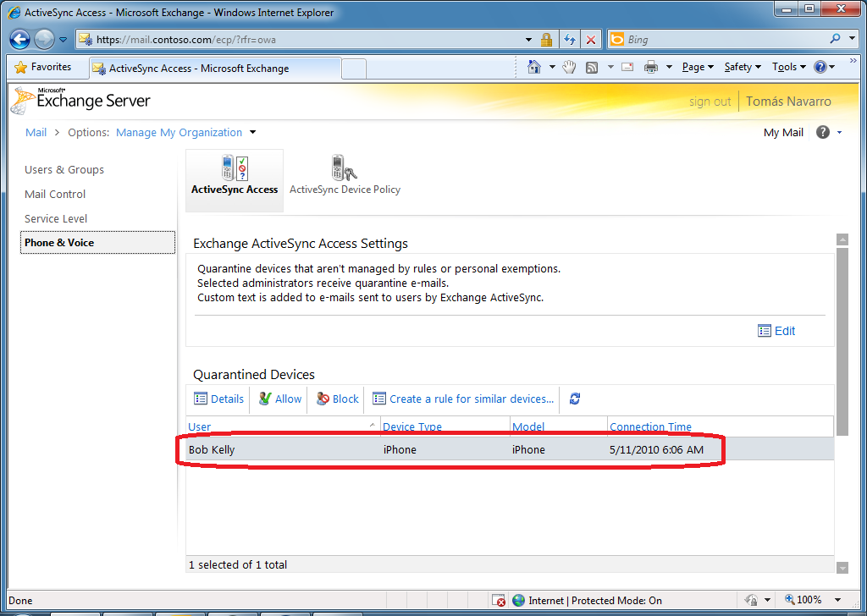This screenshot has height=616, width=867.
Task: Click in the Bing search box
Action: point(720,39)
